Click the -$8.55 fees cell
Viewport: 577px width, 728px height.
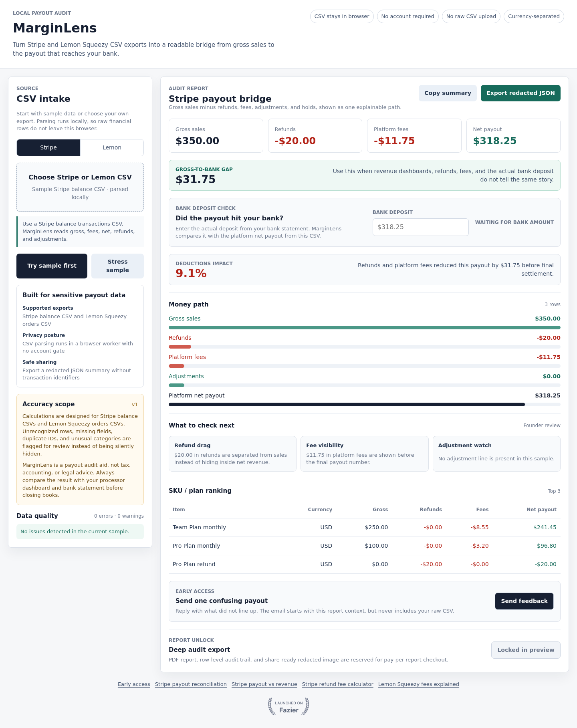coord(480,527)
